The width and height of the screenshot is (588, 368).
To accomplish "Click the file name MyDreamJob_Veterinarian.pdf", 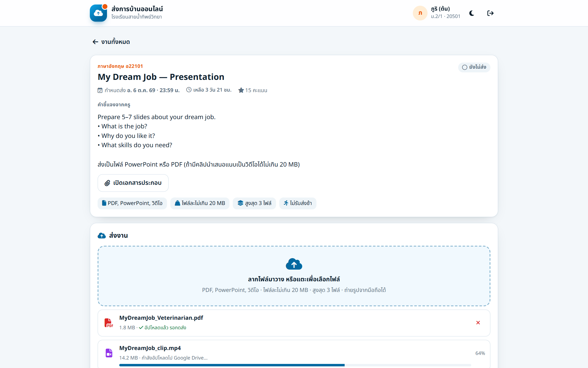I will click(161, 318).
